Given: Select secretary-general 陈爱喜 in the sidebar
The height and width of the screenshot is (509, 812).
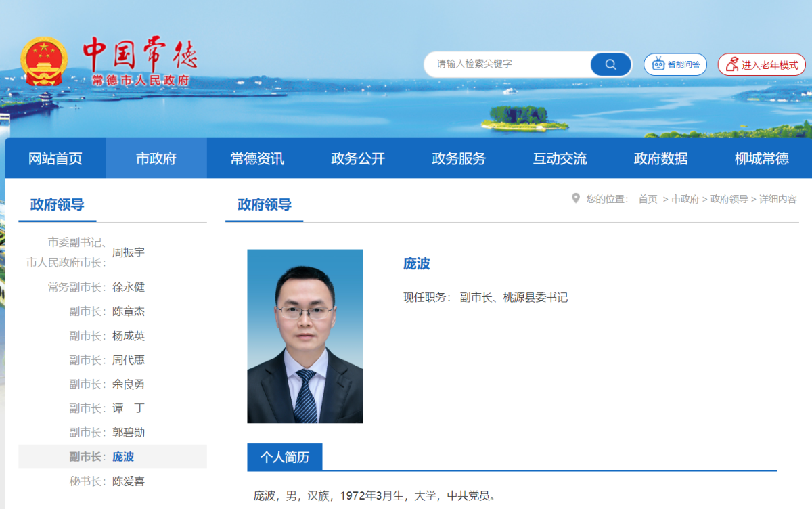Looking at the screenshot, I should click(129, 481).
